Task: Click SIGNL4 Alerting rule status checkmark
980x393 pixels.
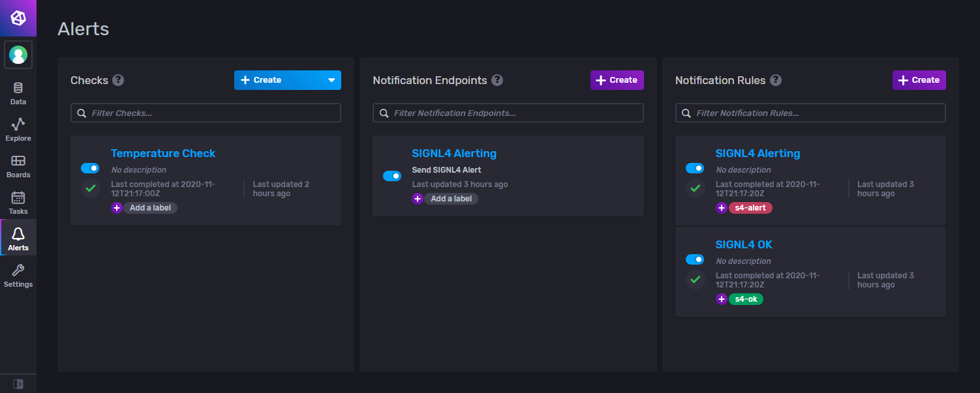Action: 695,188
